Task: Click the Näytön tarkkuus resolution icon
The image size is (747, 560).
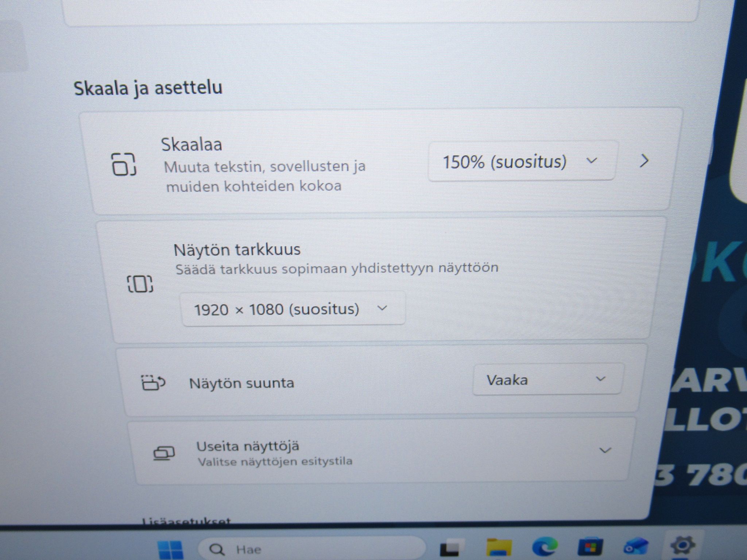Action: click(140, 284)
